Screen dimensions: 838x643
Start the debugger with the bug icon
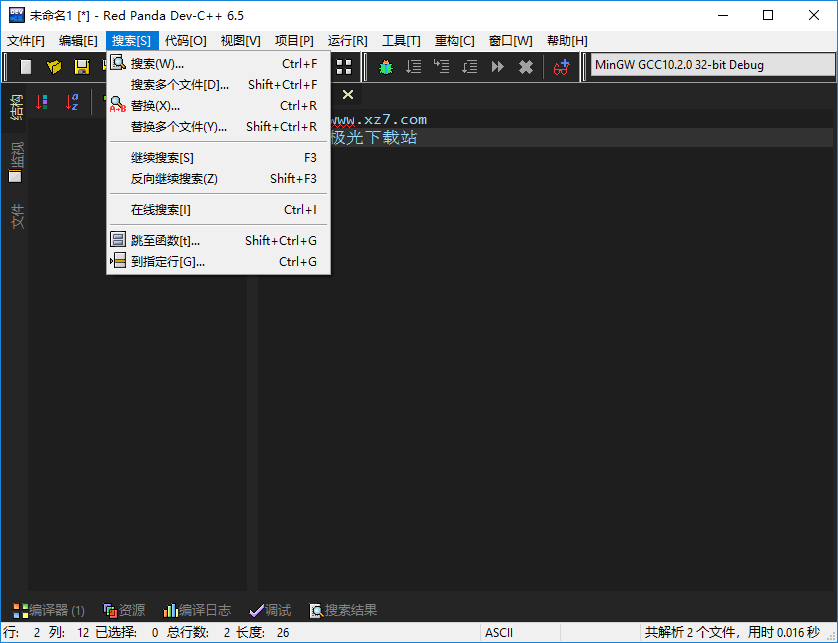(x=385, y=67)
